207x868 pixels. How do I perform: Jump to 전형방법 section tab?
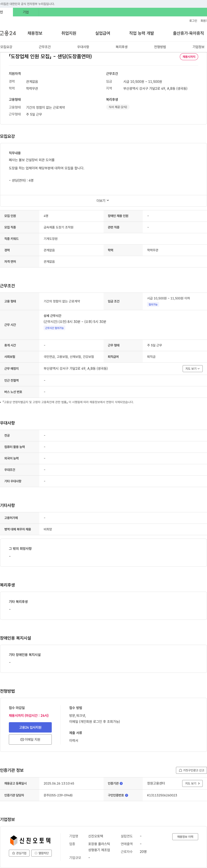coord(160,47)
